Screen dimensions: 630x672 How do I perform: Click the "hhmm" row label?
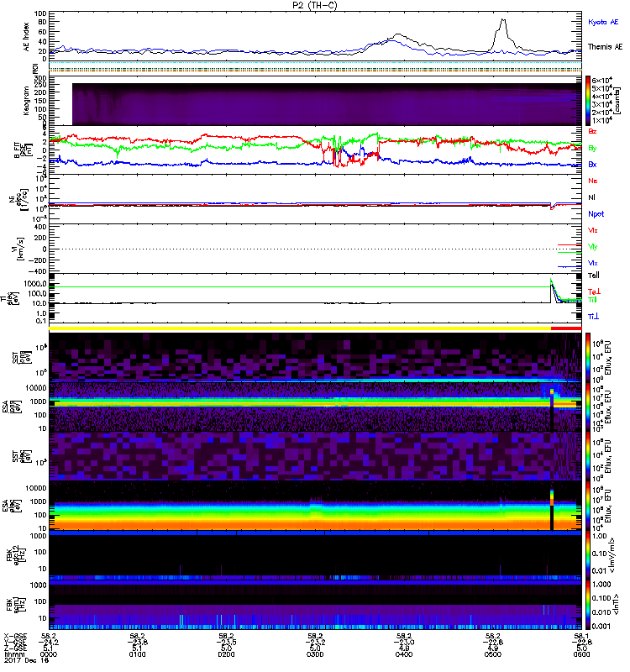[14, 654]
